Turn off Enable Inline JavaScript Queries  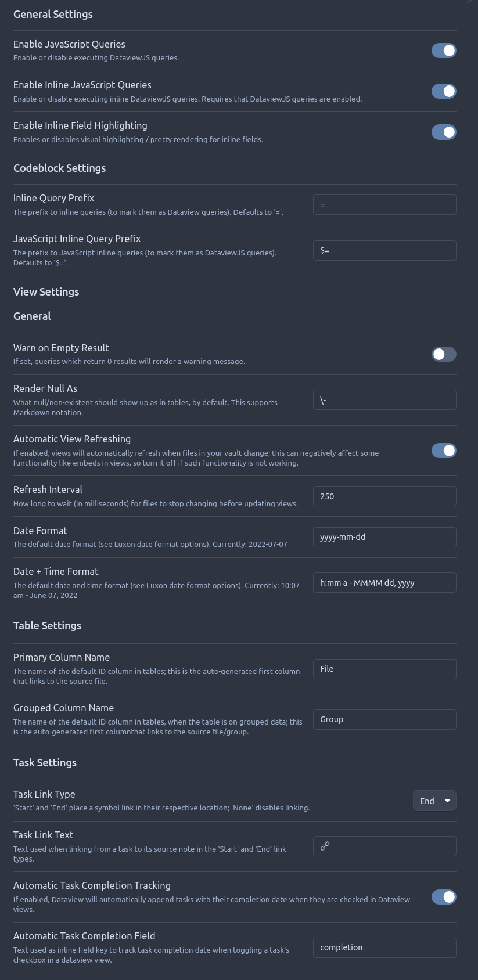tap(444, 91)
